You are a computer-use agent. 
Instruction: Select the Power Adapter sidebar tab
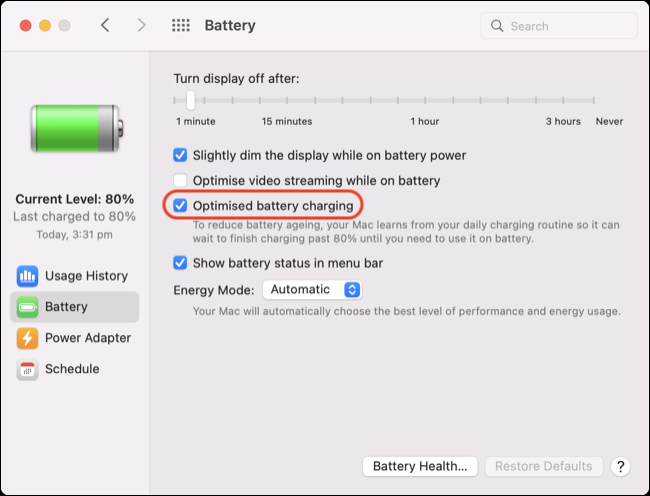tap(75, 338)
